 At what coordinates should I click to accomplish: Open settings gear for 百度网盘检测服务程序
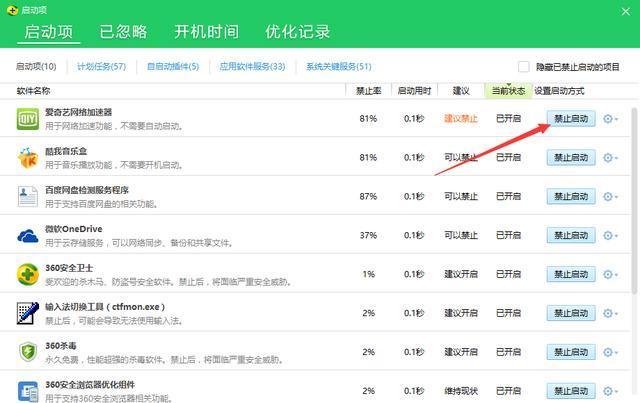pos(610,197)
